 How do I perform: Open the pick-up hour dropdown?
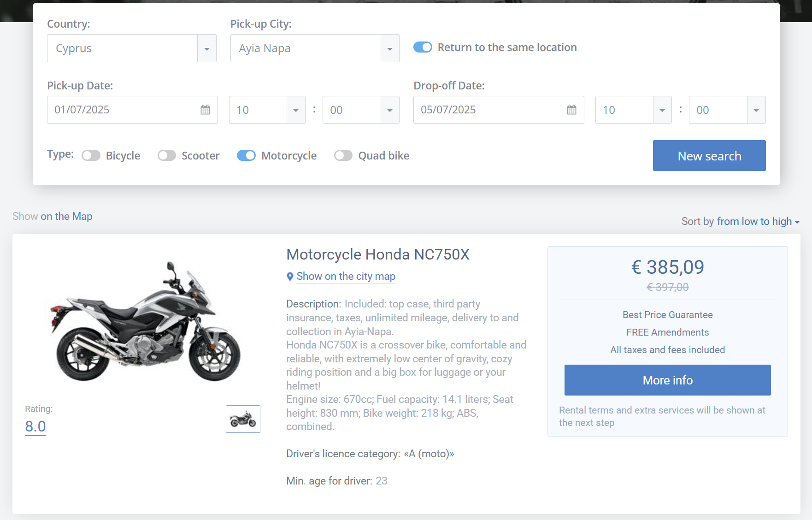(x=267, y=110)
